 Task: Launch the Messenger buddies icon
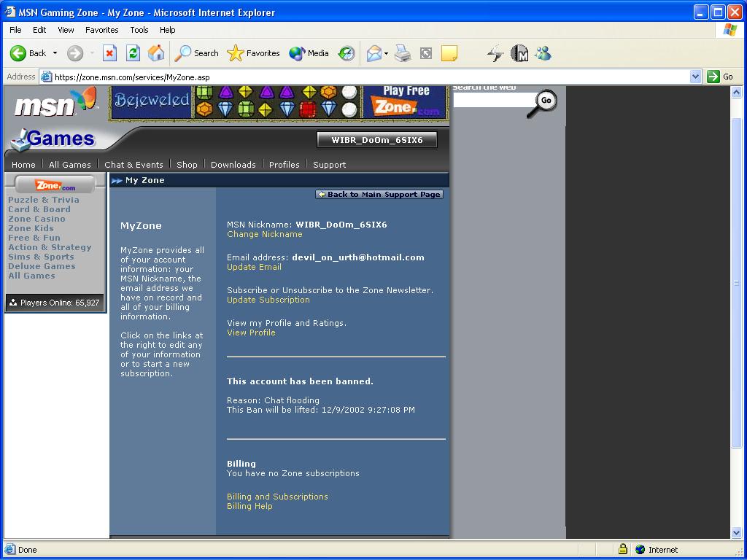click(x=543, y=53)
